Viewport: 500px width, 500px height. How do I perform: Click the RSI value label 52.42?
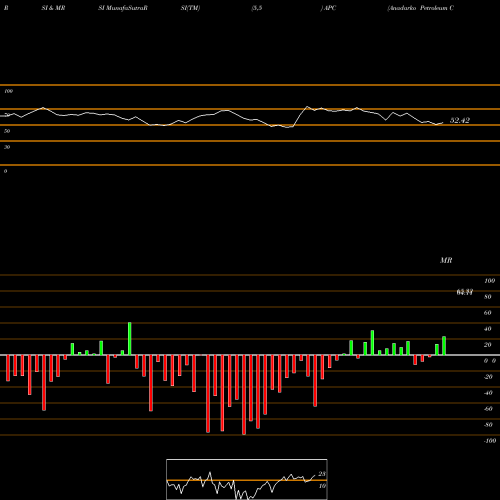click(x=460, y=120)
